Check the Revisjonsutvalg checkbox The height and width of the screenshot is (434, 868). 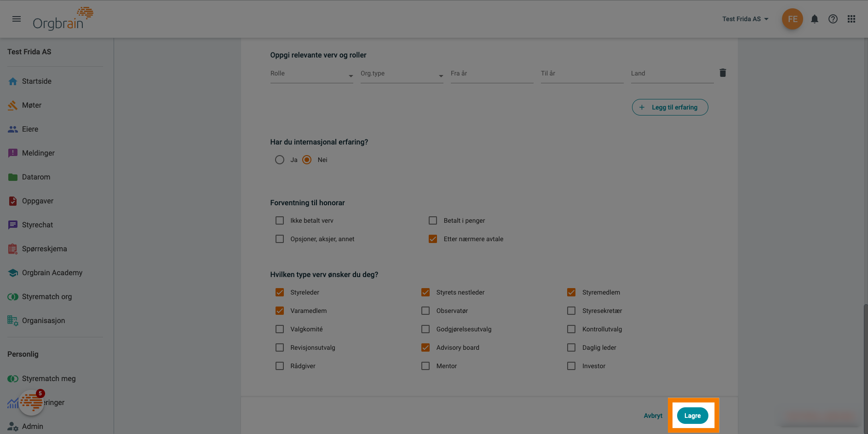click(x=280, y=347)
